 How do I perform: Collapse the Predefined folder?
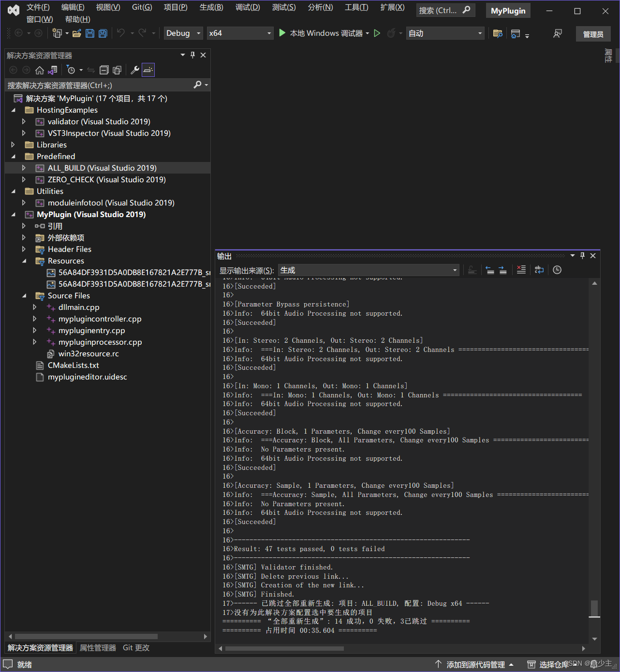(13, 156)
